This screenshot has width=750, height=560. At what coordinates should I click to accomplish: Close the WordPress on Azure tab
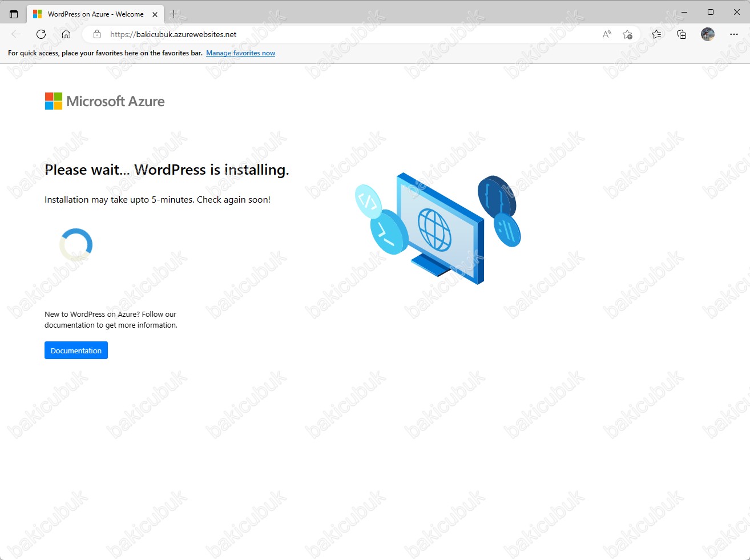155,14
